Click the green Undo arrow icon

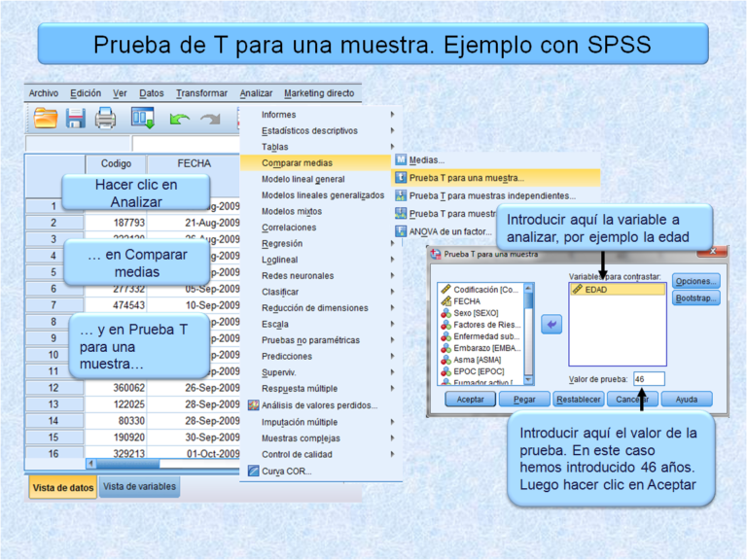pos(179,119)
